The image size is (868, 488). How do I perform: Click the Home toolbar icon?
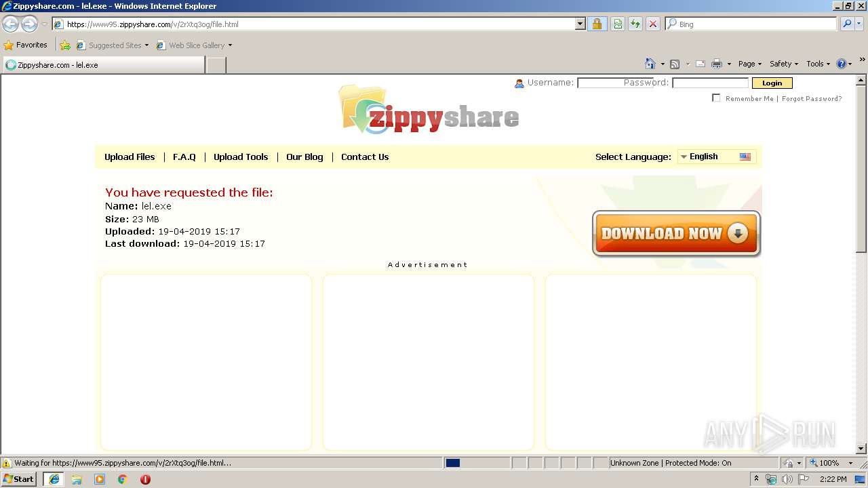[x=650, y=64]
